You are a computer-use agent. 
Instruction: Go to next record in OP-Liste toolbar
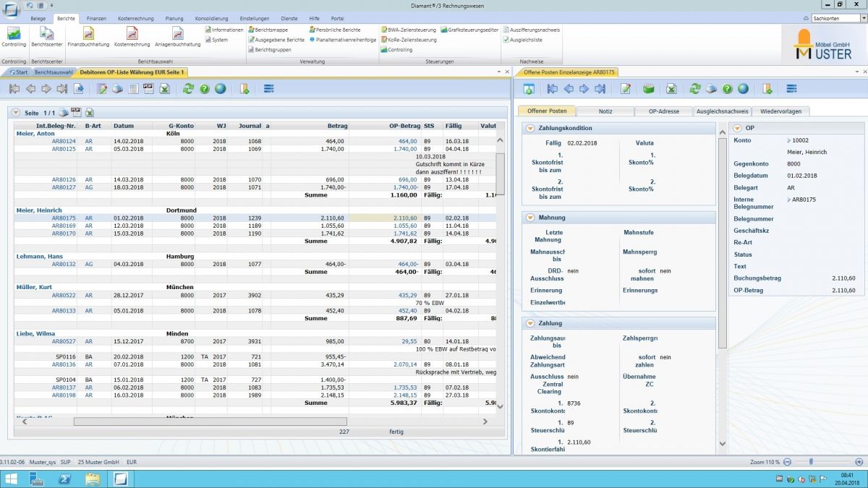46,89
